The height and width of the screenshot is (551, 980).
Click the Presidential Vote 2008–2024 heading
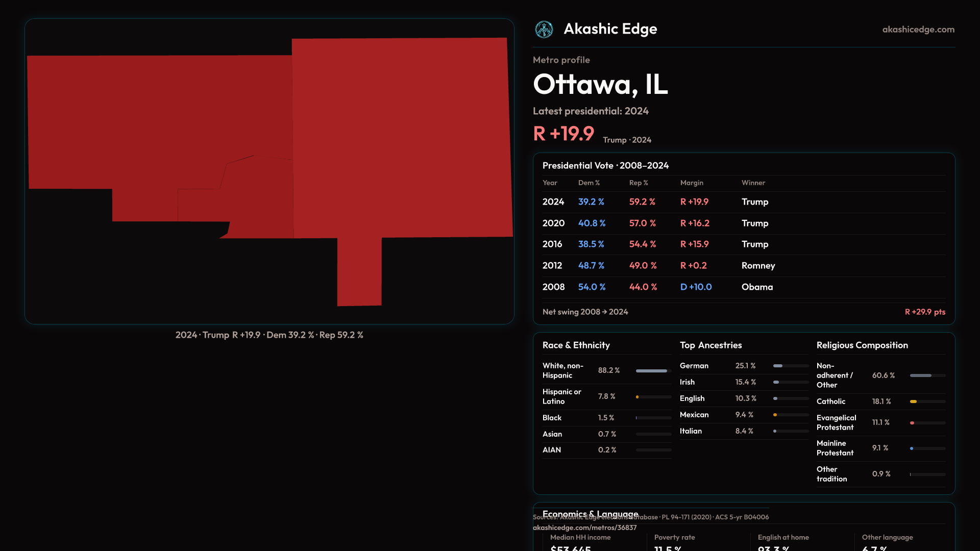(x=605, y=166)
